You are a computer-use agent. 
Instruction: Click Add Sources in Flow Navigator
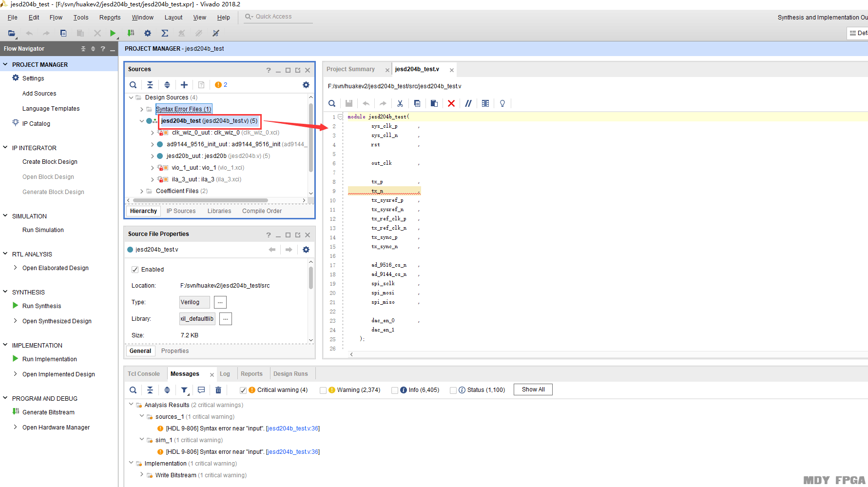click(x=39, y=94)
